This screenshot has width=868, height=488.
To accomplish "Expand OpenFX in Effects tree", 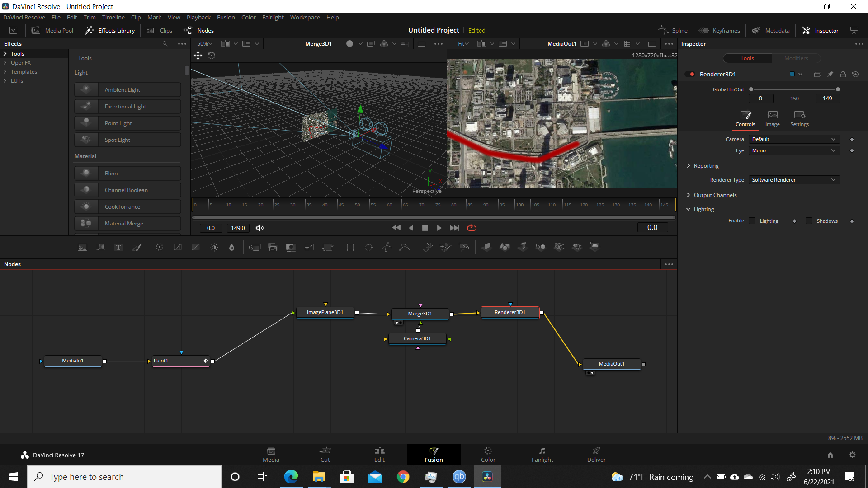I will pos(5,63).
